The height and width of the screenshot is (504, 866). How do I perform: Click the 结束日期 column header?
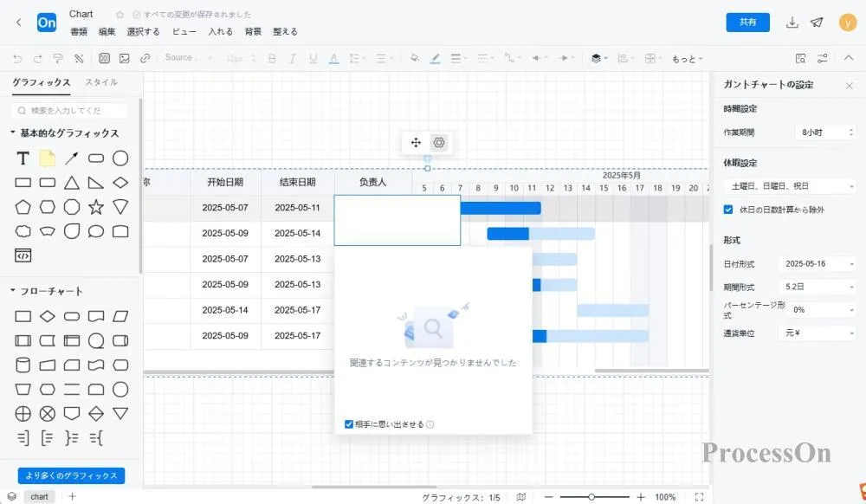click(297, 182)
